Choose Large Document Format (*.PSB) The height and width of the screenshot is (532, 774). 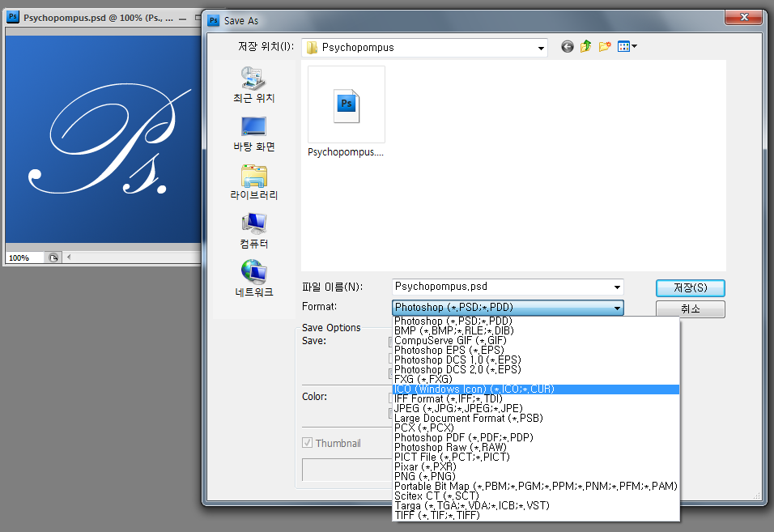(536, 418)
